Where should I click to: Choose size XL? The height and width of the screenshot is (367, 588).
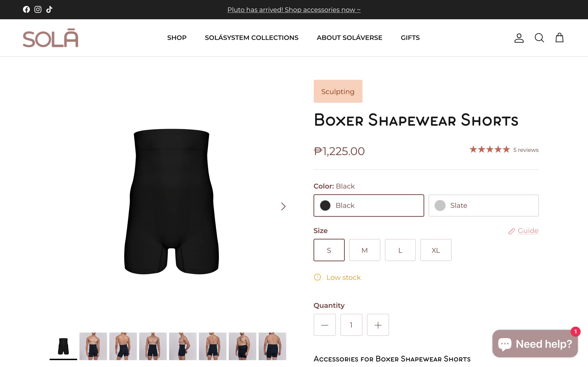click(436, 250)
